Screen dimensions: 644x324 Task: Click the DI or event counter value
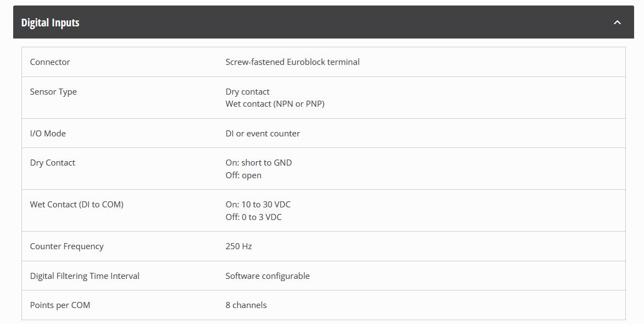pos(263,134)
